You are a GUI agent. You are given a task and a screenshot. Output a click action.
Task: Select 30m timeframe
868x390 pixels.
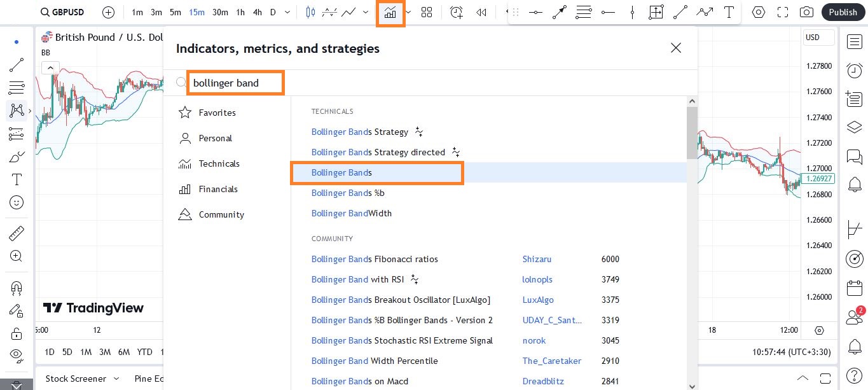(220, 12)
